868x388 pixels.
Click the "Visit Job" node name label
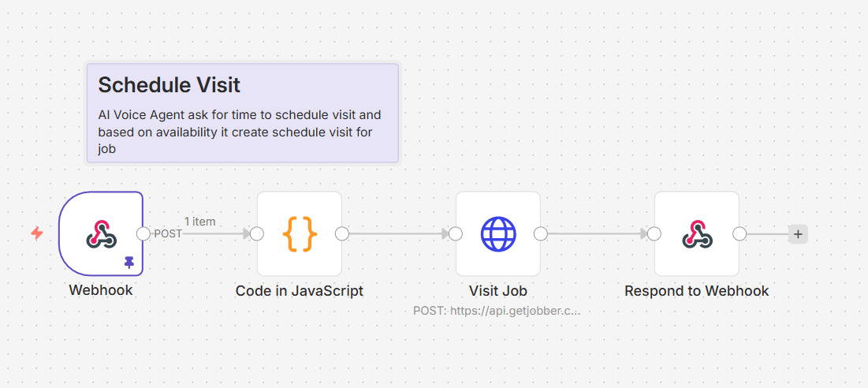tap(498, 291)
